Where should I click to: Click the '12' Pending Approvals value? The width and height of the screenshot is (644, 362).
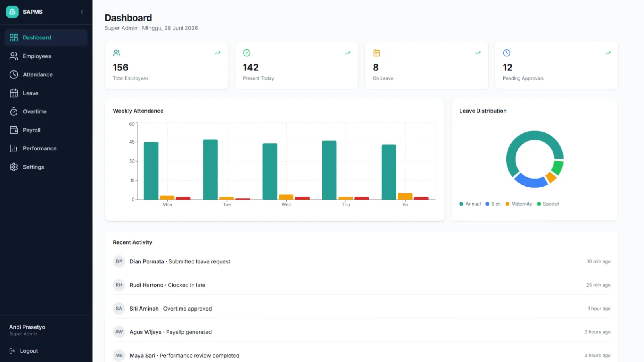[508, 67]
